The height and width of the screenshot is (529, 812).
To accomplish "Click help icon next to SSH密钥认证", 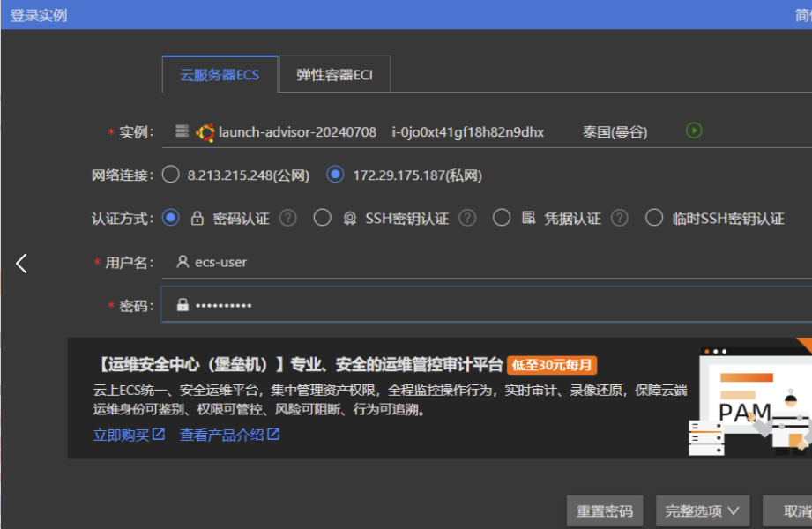I will [467, 218].
